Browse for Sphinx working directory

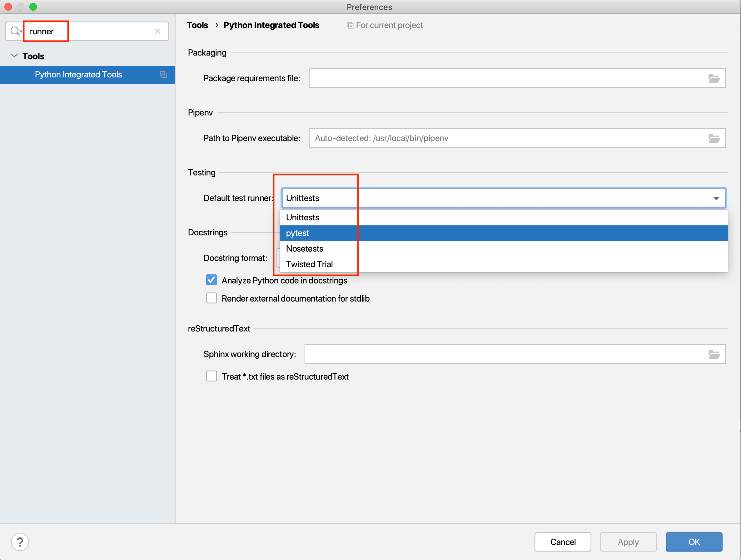(714, 354)
